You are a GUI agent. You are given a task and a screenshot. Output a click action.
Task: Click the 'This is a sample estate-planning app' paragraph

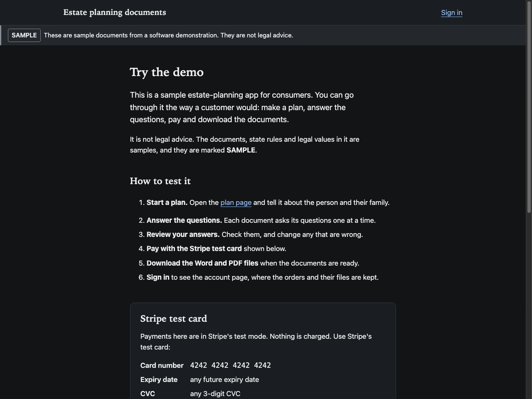(x=242, y=107)
